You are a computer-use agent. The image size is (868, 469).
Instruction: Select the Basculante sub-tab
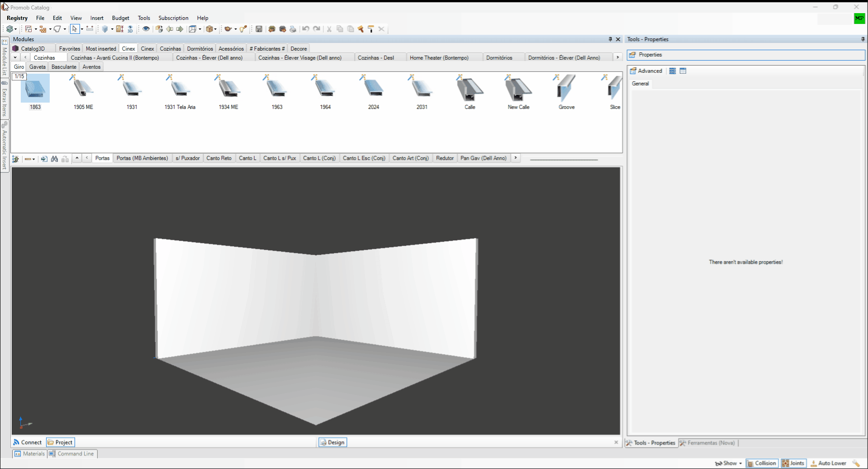64,67
